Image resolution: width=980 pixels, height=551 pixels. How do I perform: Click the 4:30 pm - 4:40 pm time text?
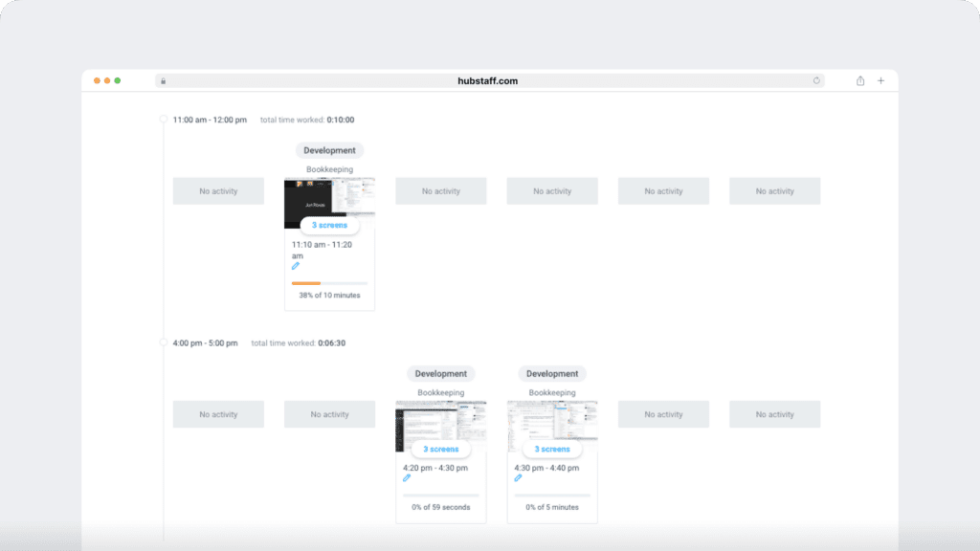(x=546, y=468)
